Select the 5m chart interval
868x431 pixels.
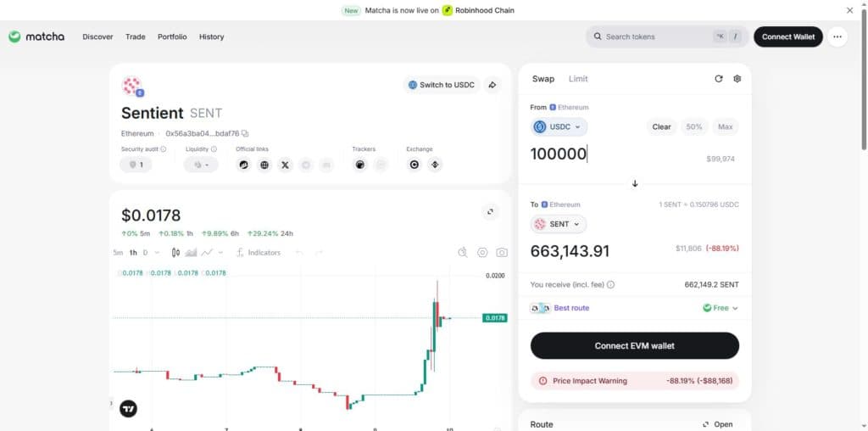tap(118, 253)
